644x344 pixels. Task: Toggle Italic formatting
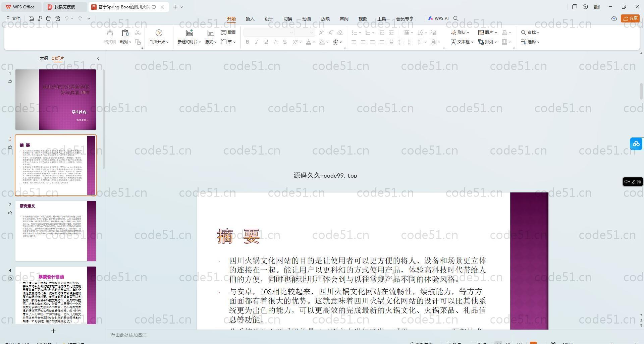pos(257,42)
